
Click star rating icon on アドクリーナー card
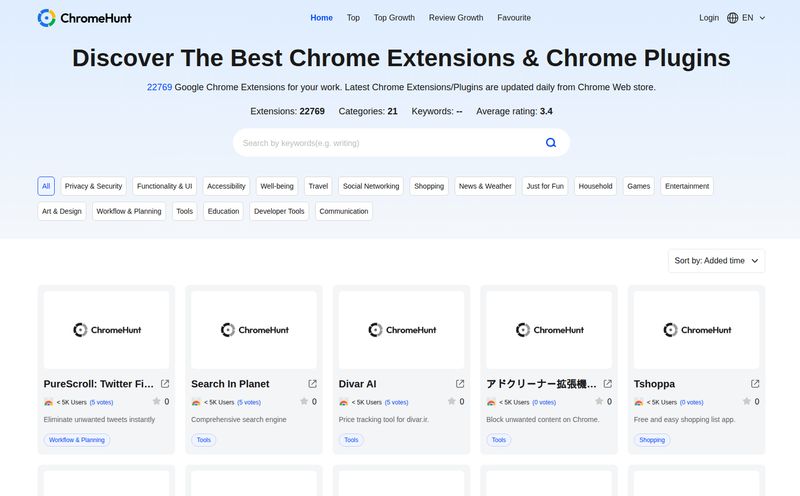tap(598, 402)
